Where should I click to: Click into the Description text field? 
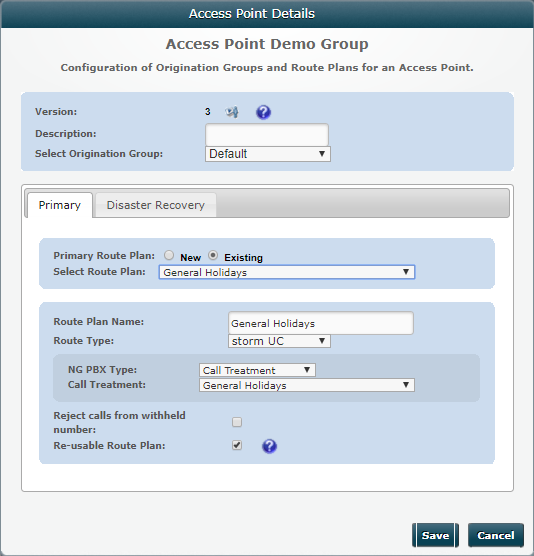[x=267, y=134]
